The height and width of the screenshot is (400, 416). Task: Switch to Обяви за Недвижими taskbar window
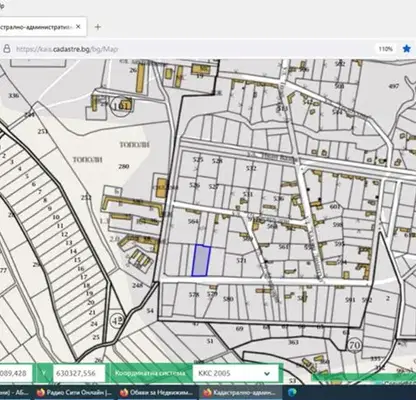pyautogui.click(x=157, y=392)
